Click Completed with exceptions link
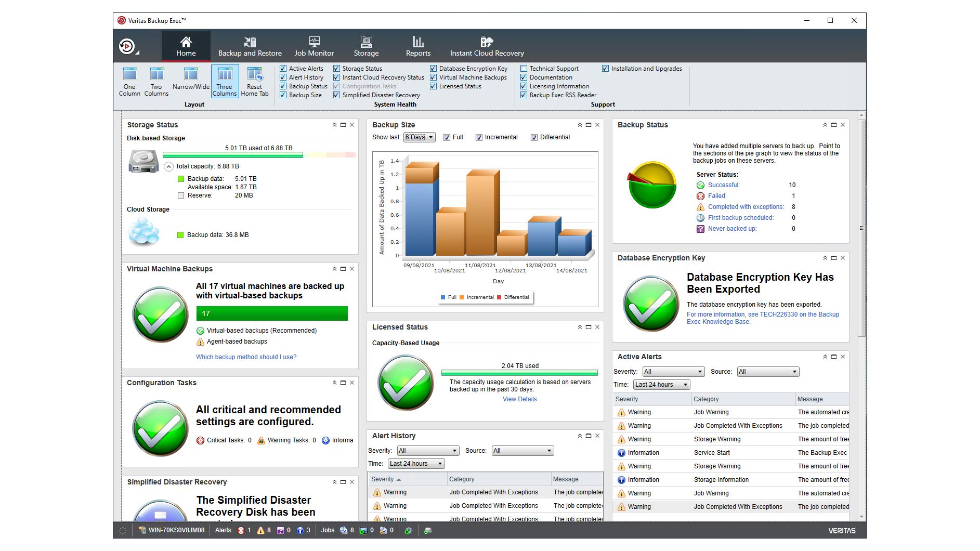 pos(746,207)
